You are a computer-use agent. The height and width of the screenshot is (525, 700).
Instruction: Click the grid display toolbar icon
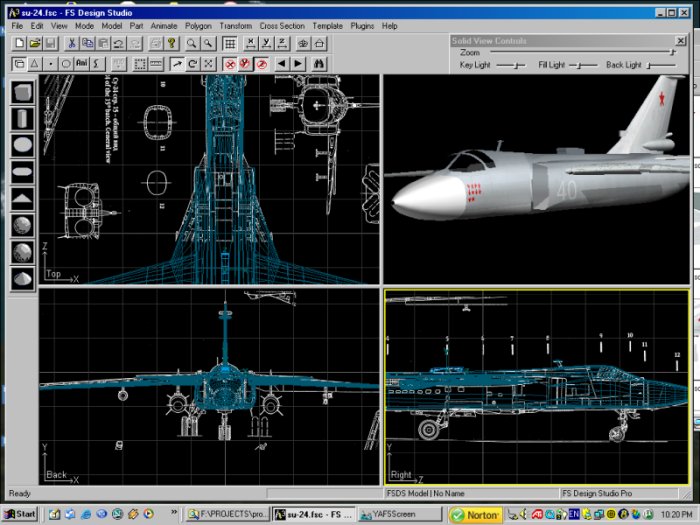[230, 44]
